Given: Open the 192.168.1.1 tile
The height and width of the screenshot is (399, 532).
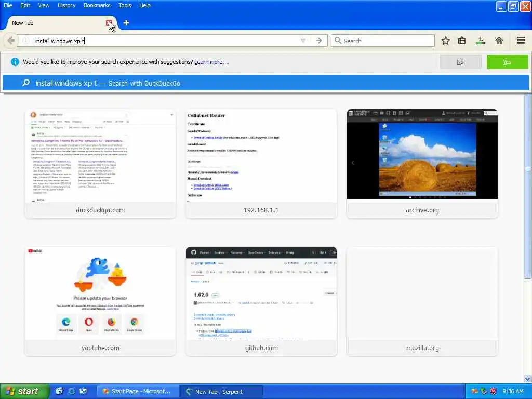Looking at the screenshot, I should (x=261, y=164).
